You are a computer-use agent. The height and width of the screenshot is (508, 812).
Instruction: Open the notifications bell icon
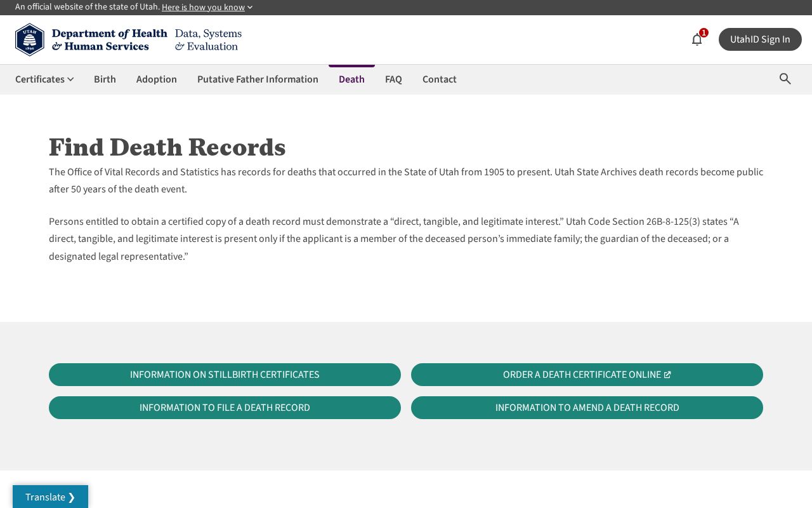tap(697, 39)
